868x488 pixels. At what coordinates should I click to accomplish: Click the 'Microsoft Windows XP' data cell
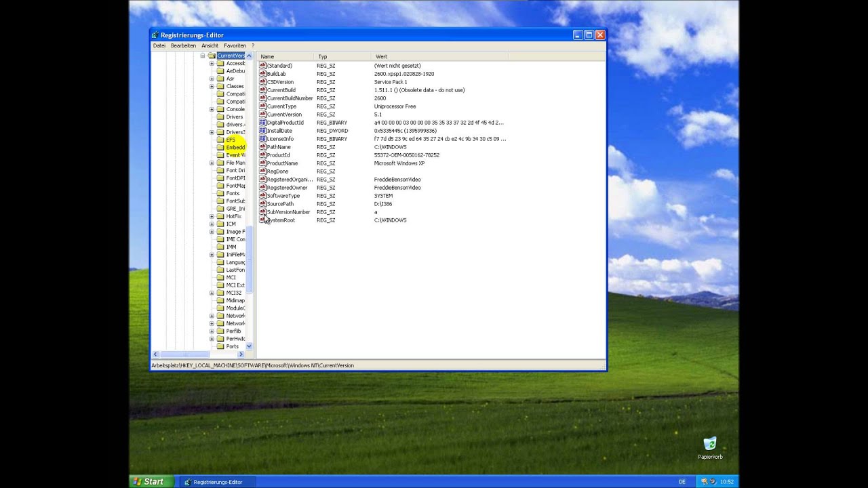point(399,163)
